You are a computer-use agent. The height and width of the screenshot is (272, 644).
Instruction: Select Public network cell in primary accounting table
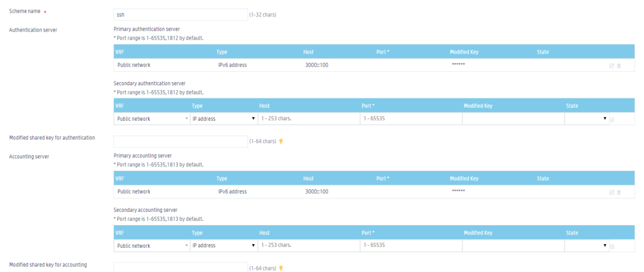[x=134, y=192]
